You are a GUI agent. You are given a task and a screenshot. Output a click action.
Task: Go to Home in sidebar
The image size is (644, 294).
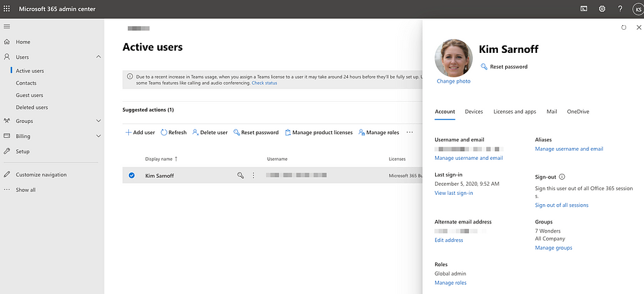[x=23, y=42]
